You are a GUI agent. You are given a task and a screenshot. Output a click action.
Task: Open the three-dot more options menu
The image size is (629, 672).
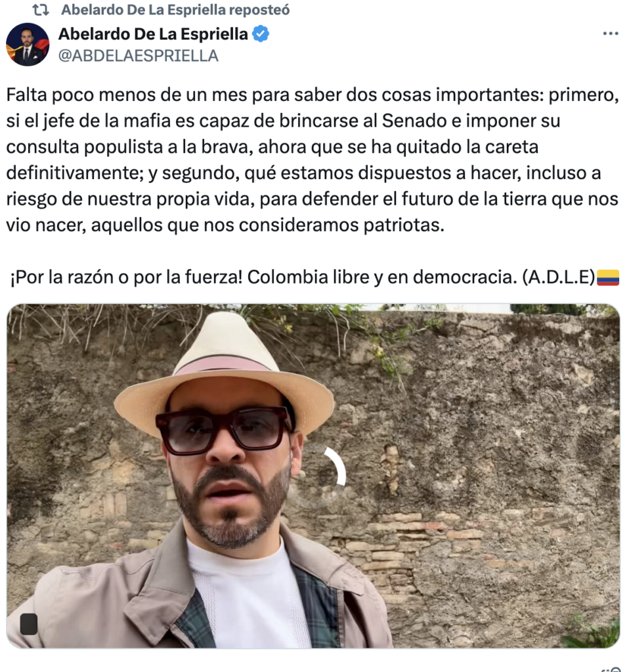[x=610, y=33]
